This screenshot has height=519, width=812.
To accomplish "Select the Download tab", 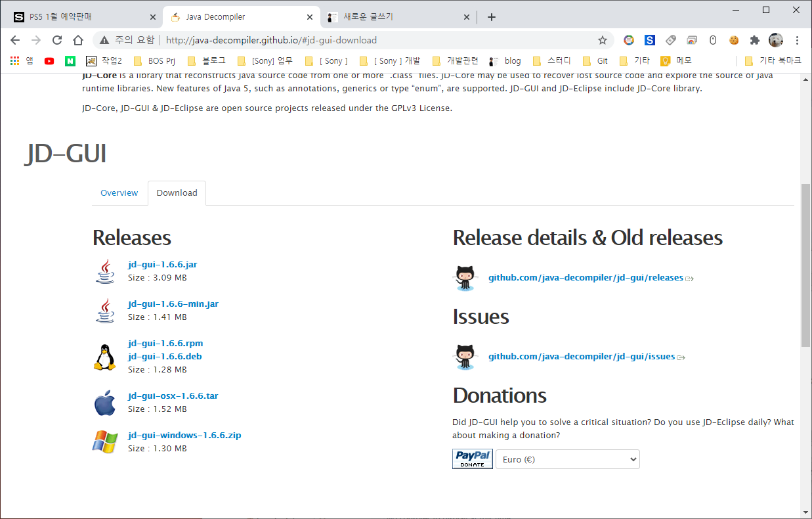I will point(177,193).
